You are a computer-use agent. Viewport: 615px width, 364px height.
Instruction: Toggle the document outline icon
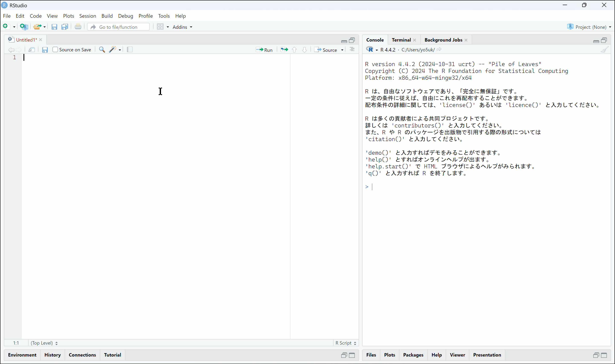[x=352, y=49]
